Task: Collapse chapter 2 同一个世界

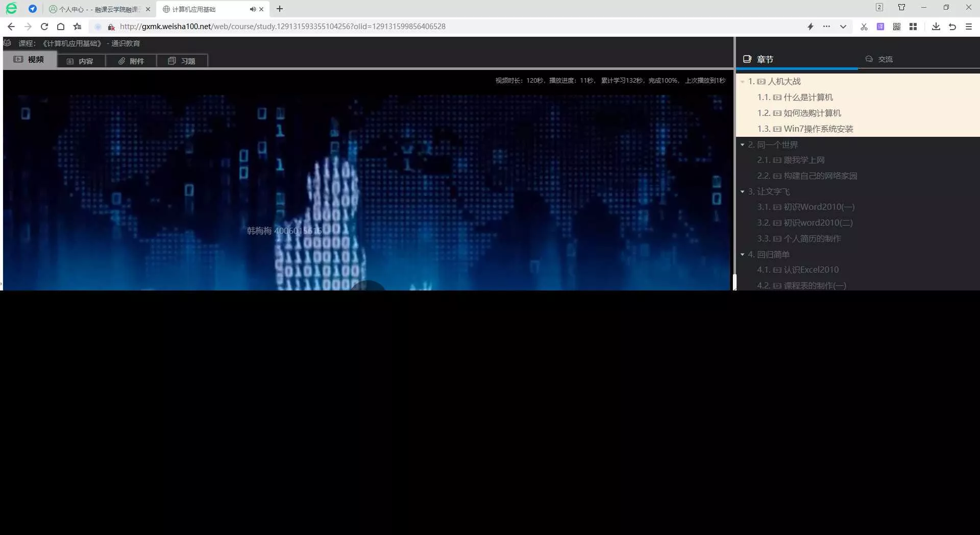Action: (x=743, y=145)
